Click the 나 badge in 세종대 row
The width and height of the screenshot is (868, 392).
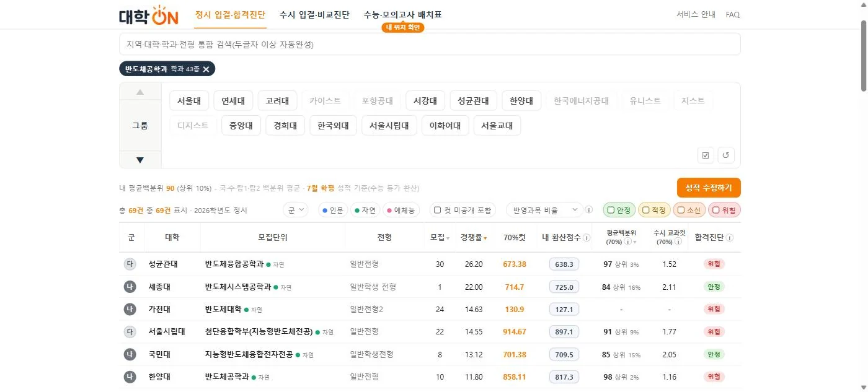click(x=130, y=287)
